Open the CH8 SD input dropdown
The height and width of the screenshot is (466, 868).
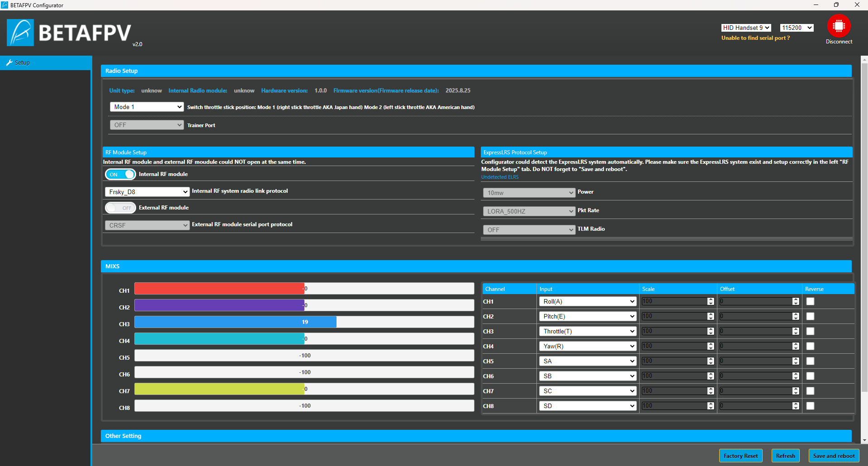point(588,406)
